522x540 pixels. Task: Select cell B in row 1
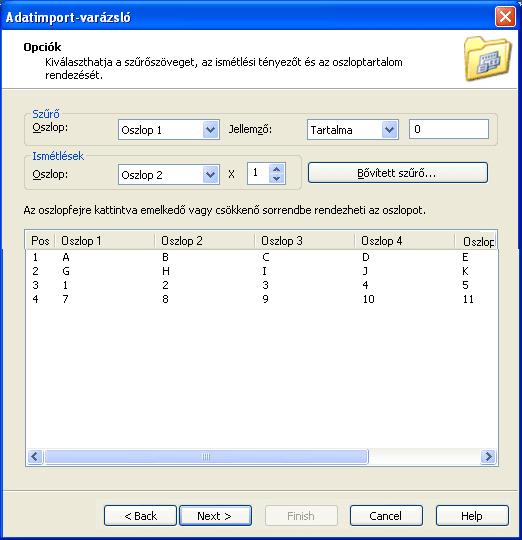tap(165, 257)
